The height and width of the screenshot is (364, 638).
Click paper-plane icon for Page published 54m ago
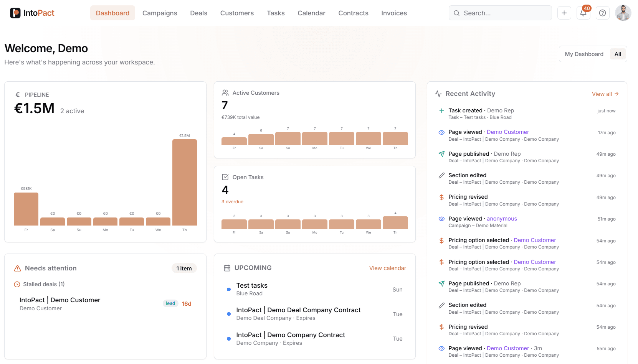pyautogui.click(x=441, y=283)
